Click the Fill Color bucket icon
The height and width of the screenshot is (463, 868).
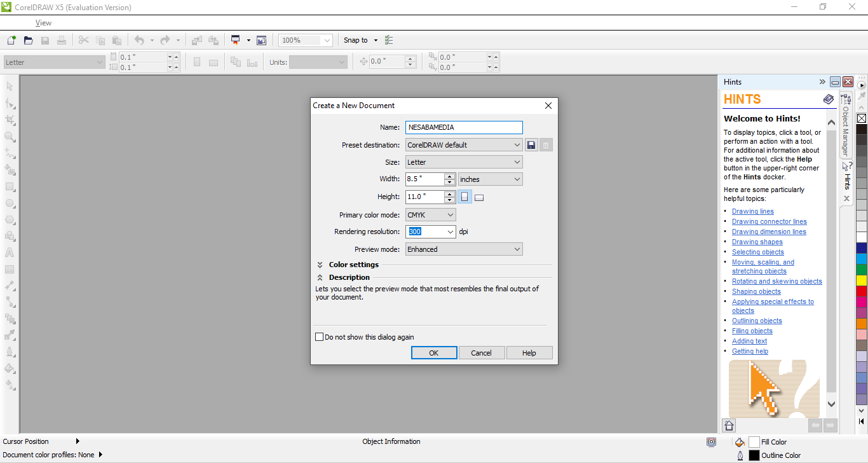[x=739, y=442]
